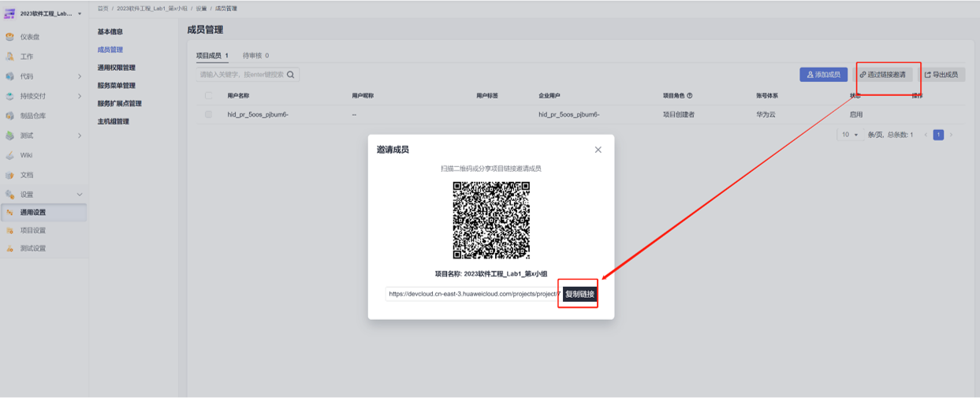Open the 持续交付 sidebar item
Image resolution: width=980 pixels, height=398 pixels.
(33, 96)
